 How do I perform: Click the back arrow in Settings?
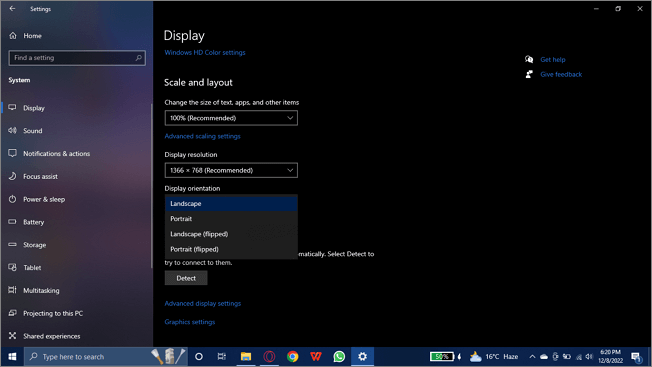click(12, 8)
